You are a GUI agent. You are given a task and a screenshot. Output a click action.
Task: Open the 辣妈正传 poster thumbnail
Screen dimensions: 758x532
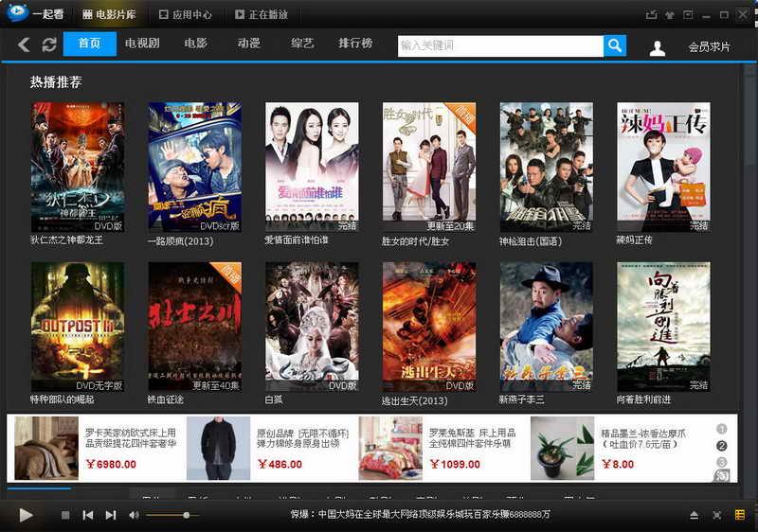[x=664, y=167]
